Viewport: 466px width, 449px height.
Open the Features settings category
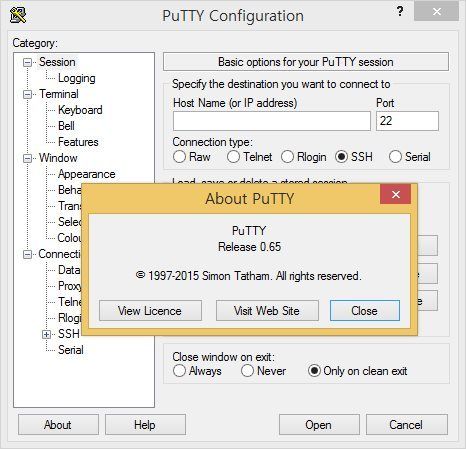[78, 142]
